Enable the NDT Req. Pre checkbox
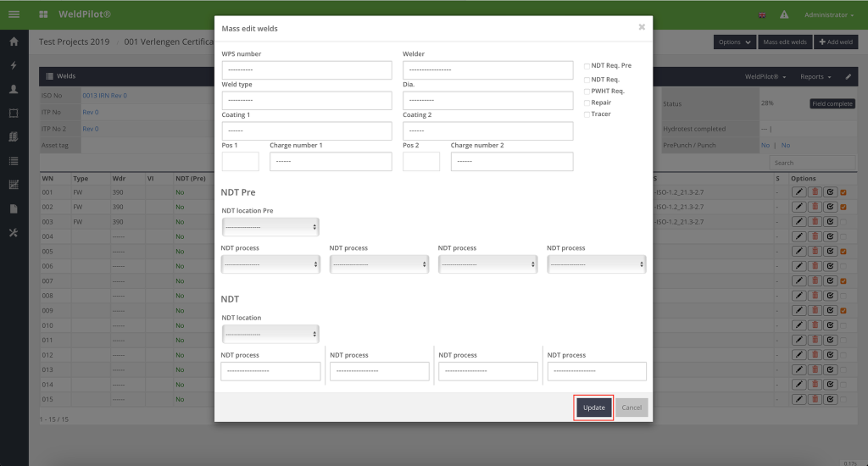 coord(587,66)
